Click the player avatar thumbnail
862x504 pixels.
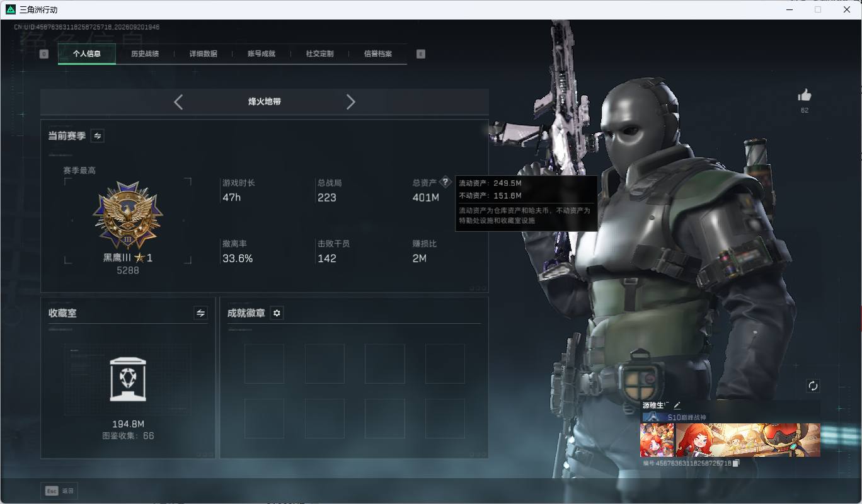[x=657, y=440]
